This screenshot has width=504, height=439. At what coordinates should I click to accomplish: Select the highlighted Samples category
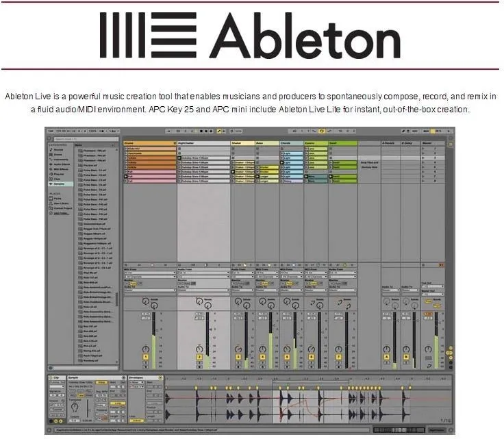[x=60, y=184]
